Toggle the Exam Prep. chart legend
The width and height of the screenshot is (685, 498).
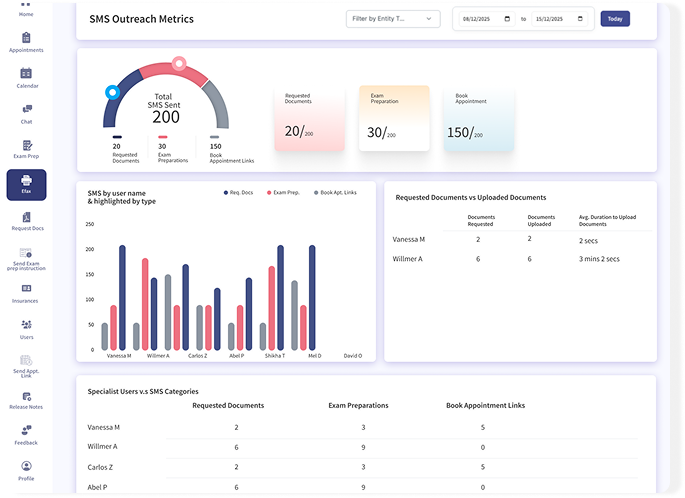(283, 193)
